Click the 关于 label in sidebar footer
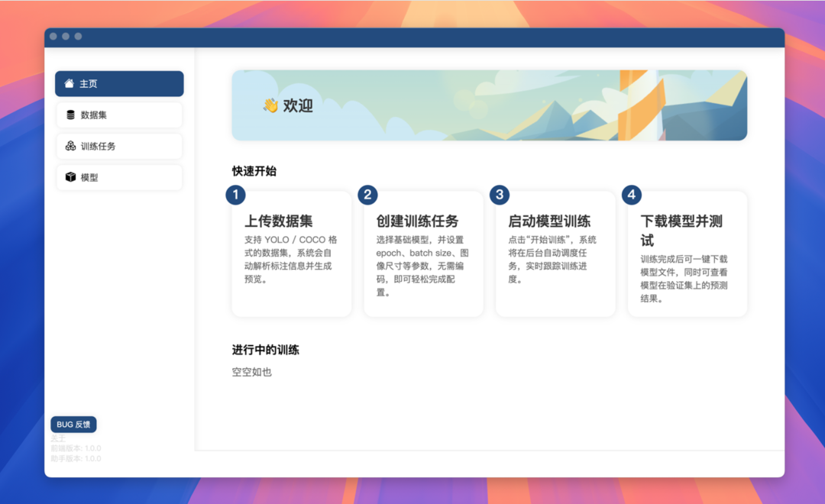The height and width of the screenshot is (504, 825). coord(58,438)
